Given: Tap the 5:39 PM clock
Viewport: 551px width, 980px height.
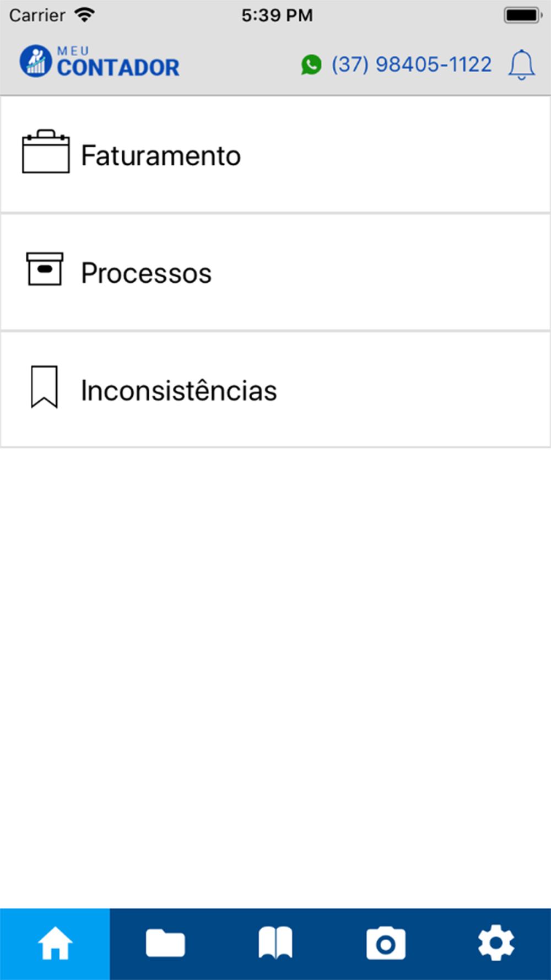Looking at the screenshot, I should tap(277, 15).
